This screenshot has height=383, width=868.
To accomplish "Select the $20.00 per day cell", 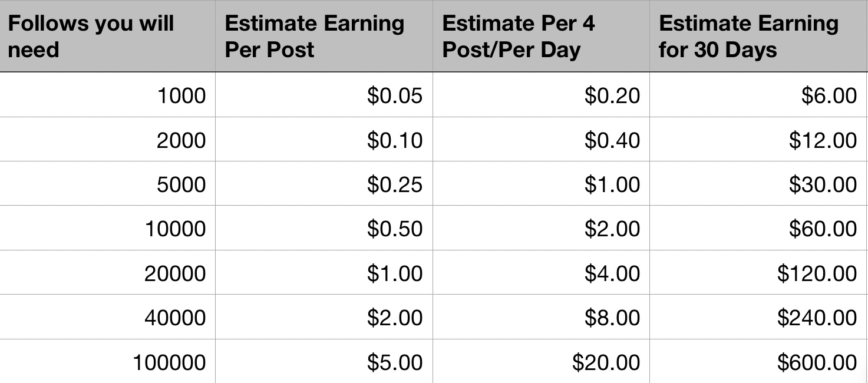I will click(541, 362).
